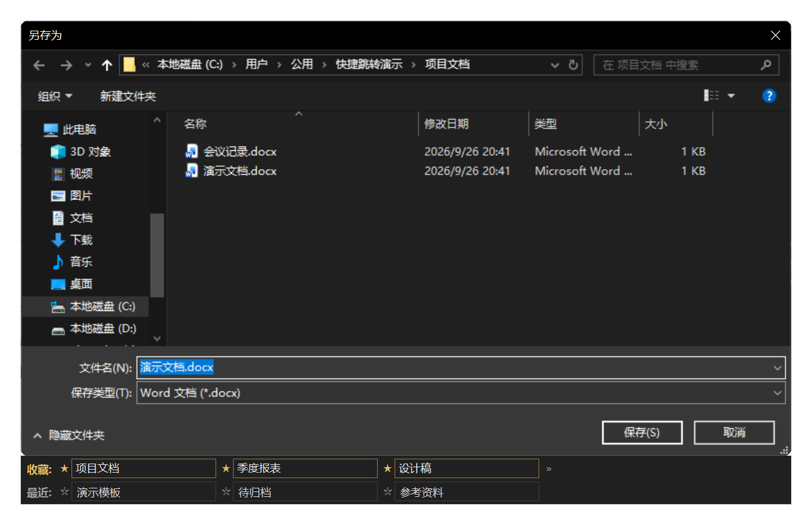Screen dimensions: 812x525
Task: Select 本地磁盘 (D:) in the navigation pane
Action: (x=93, y=329)
